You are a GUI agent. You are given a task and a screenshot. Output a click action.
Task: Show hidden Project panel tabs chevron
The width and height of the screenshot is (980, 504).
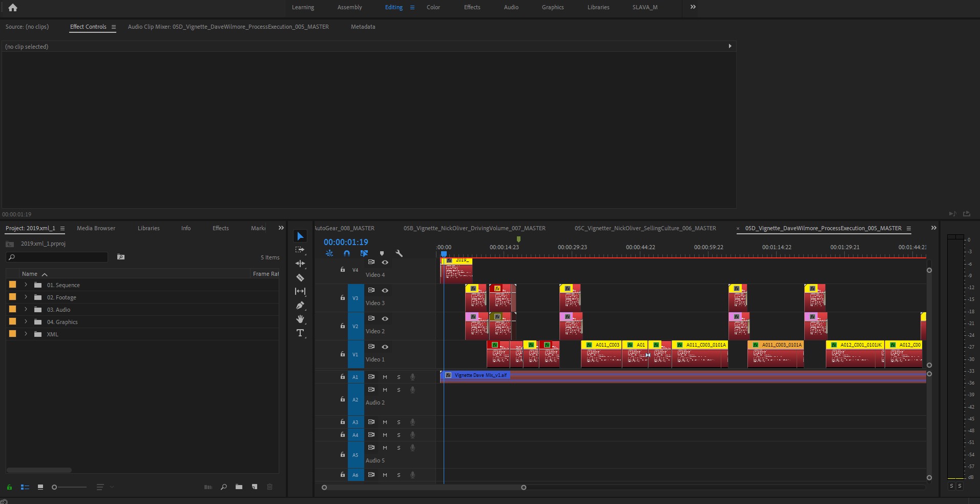[x=281, y=228]
